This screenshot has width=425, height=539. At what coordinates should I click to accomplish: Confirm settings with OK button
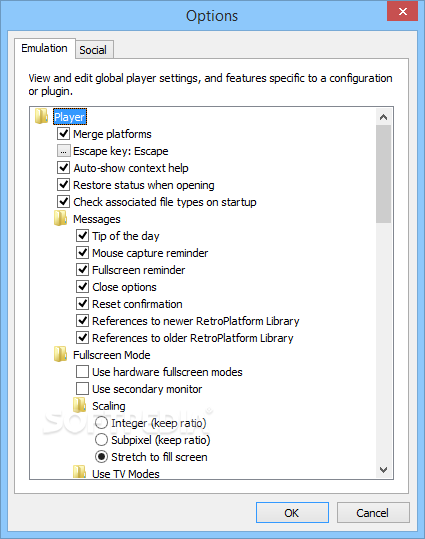pos(292,513)
